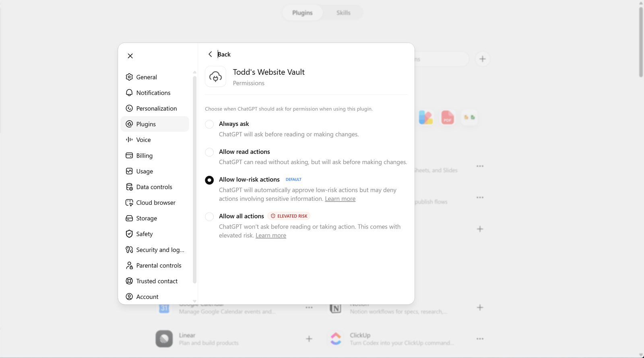Click the Permissions subtitle text
The height and width of the screenshot is (358, 644).
pyautogui.click(x=249, y=83)
